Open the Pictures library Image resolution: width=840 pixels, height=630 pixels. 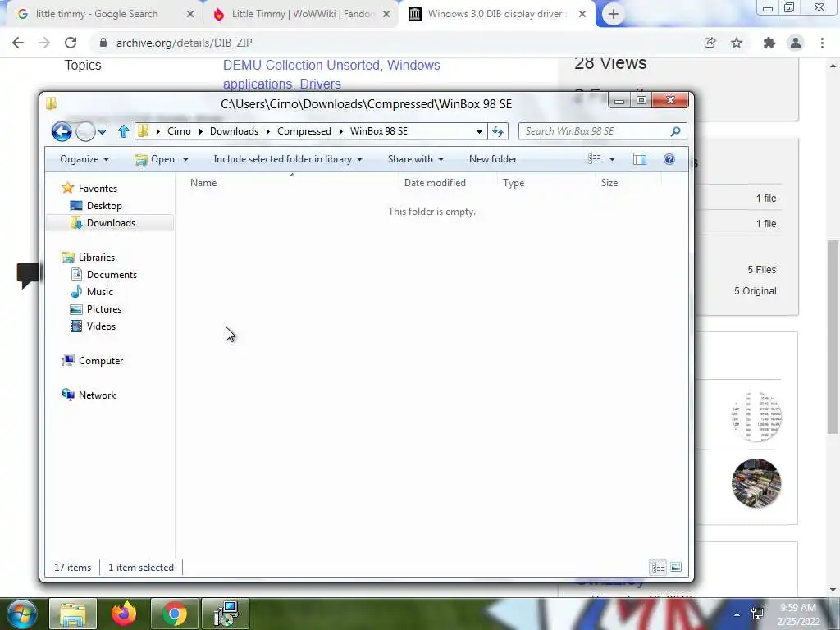point(104,309)
